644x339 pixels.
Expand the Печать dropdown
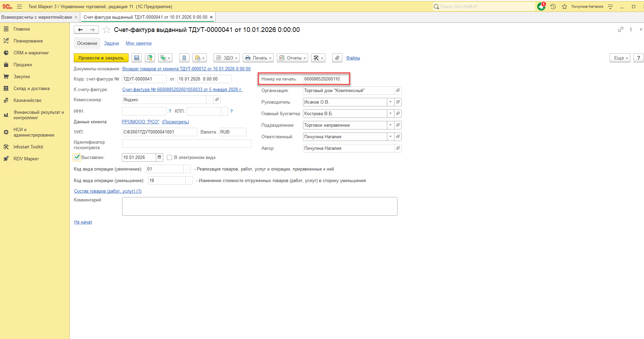[259, 58]
